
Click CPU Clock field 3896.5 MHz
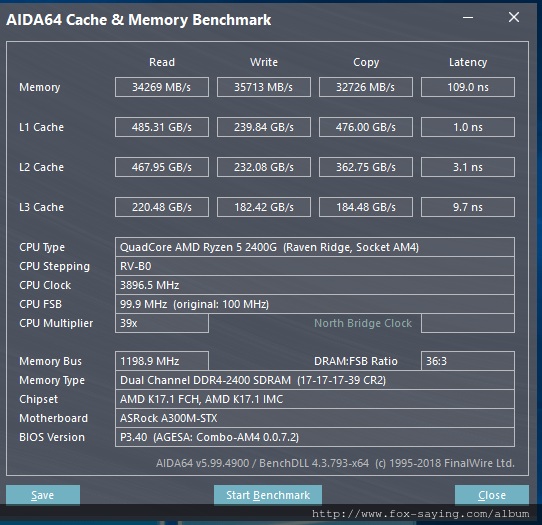tap(315, 285)
